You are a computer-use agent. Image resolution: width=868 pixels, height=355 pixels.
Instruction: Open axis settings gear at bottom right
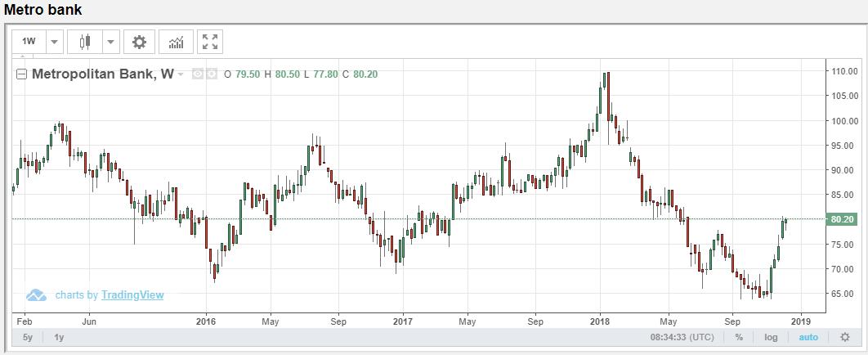845,337
